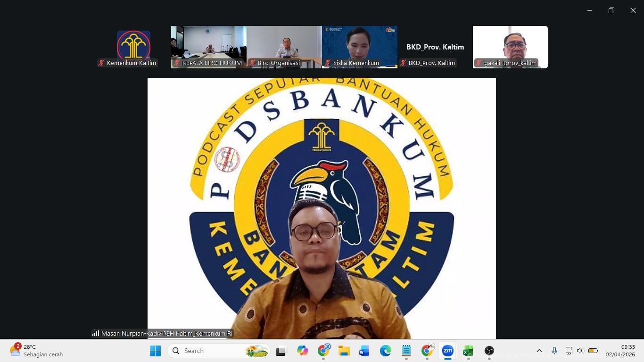644x362 pixels.
Task: Click the microphone icon in system tray
Action: point(554,351)
